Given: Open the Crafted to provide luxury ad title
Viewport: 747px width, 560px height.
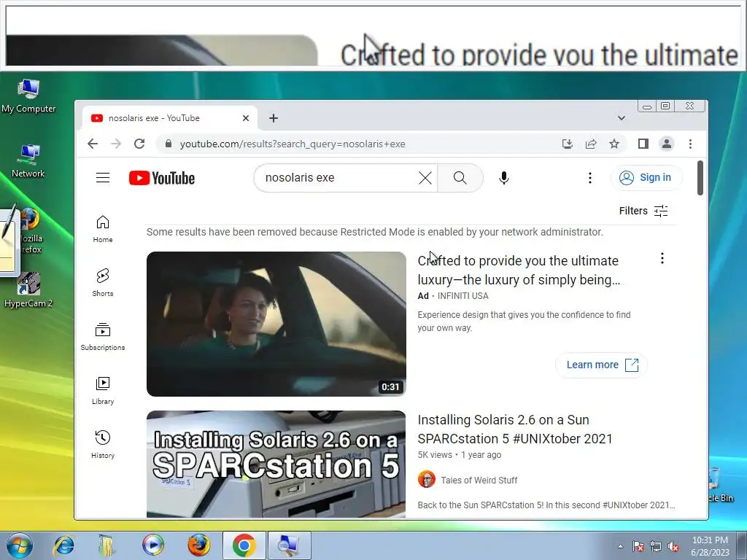Looking at the screenshot, I should point(519,270).
